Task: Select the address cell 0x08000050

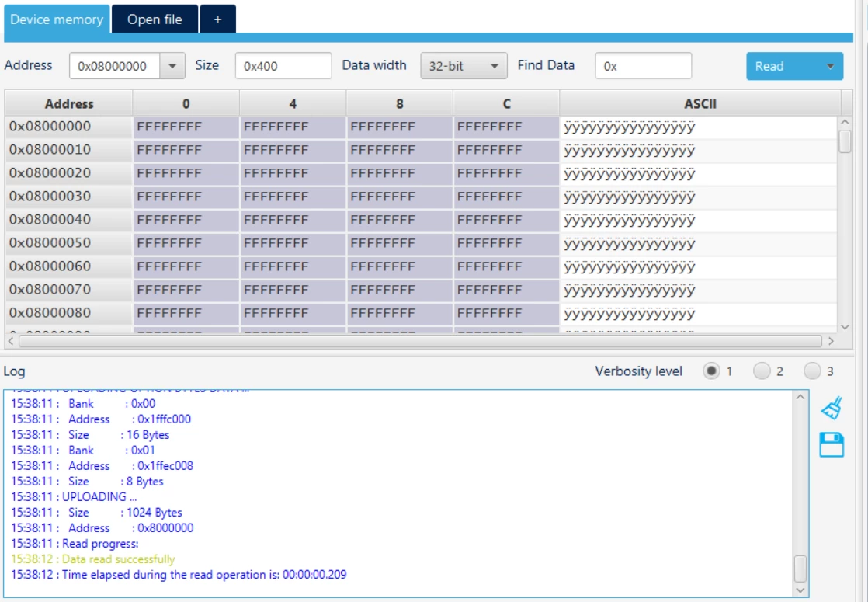Action: [68, 243]
